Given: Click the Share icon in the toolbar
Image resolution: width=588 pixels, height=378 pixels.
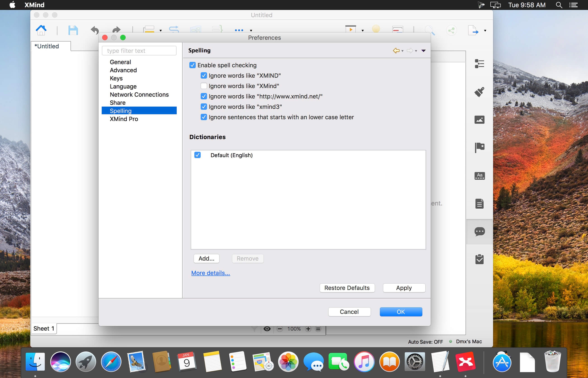Looking at the screenshot, I should (451, 30).
